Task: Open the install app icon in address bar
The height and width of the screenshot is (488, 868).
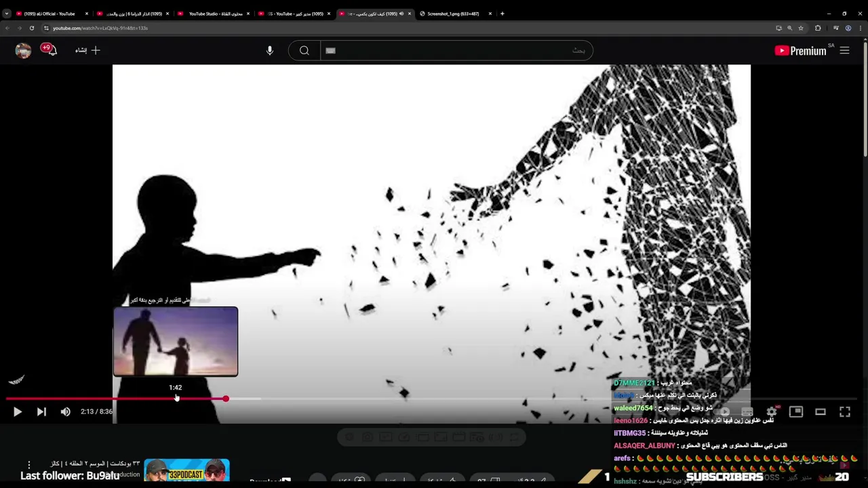Action: tap(778, 28)
